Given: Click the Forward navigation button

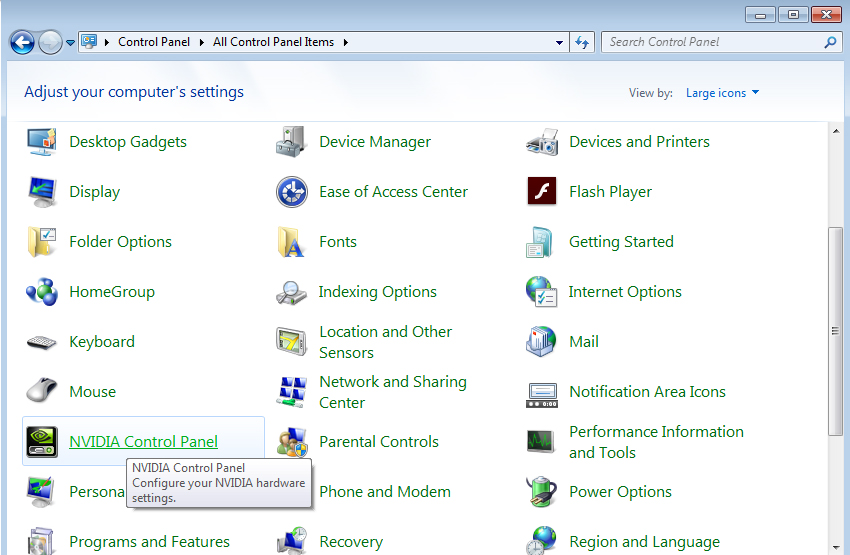Looking at the screenshot, I should point(50,42).
